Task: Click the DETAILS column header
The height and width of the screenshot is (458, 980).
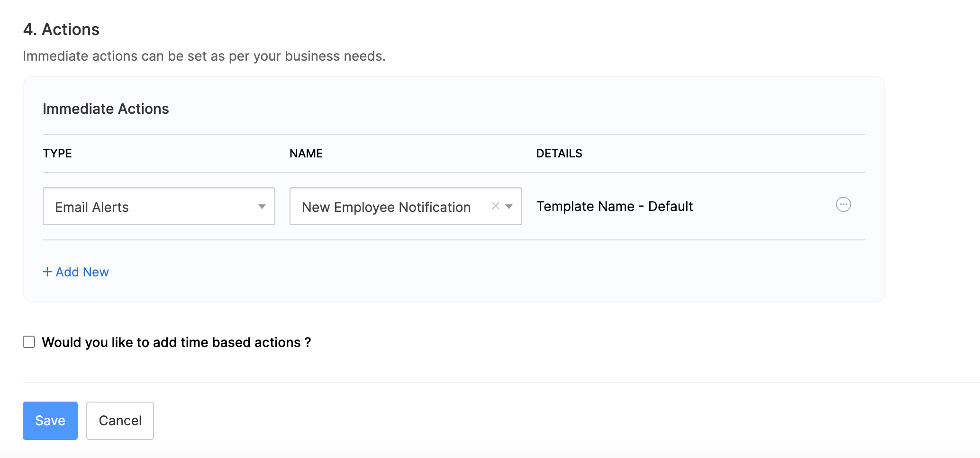Action: [559, 153]
